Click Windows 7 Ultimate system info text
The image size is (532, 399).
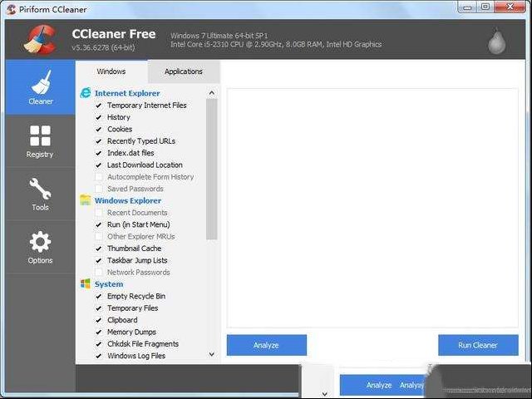pos(219,36)
